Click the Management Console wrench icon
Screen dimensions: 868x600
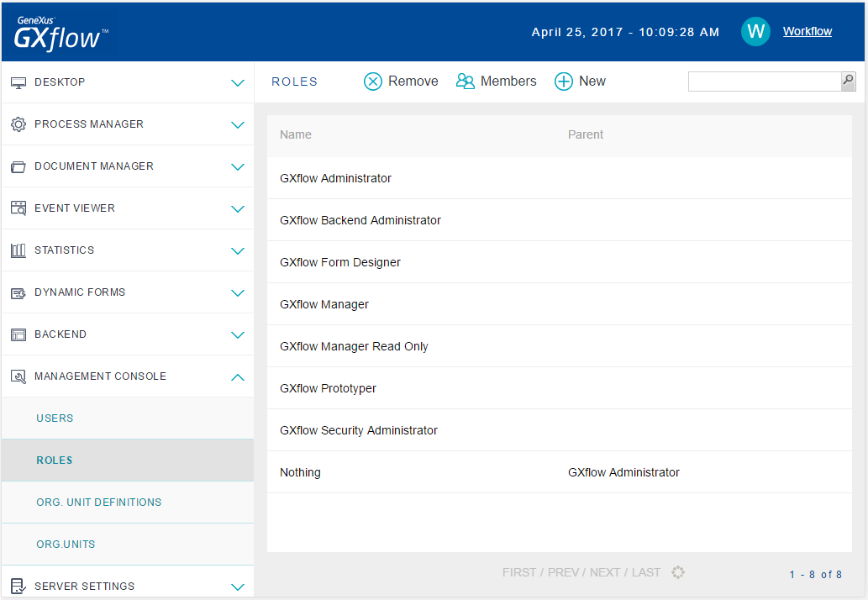18,377
